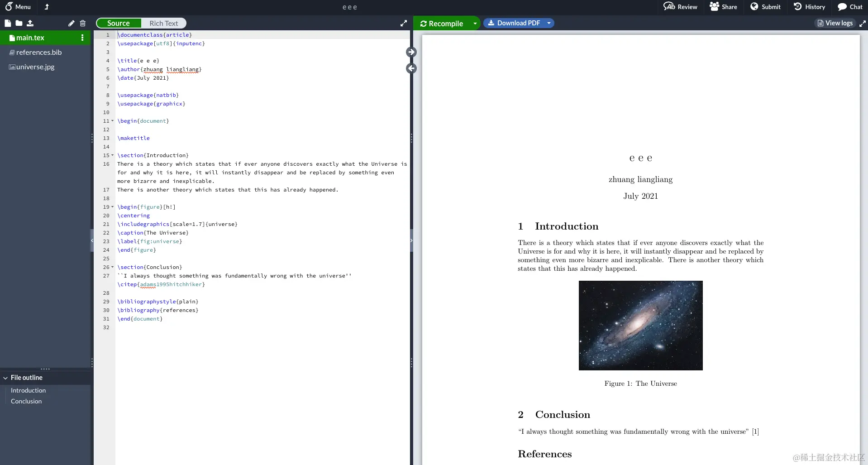Click the go to code location arrow
The image size is (868, 465).
point(411,68)
